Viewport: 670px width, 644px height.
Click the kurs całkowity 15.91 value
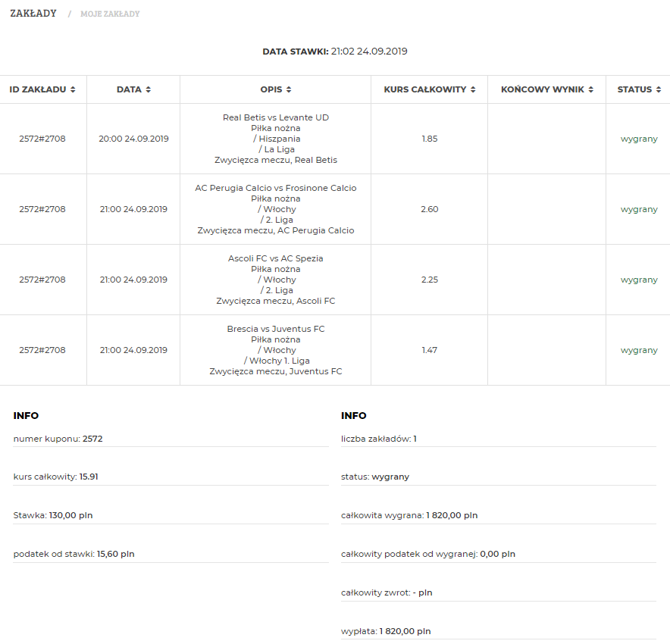89,477
